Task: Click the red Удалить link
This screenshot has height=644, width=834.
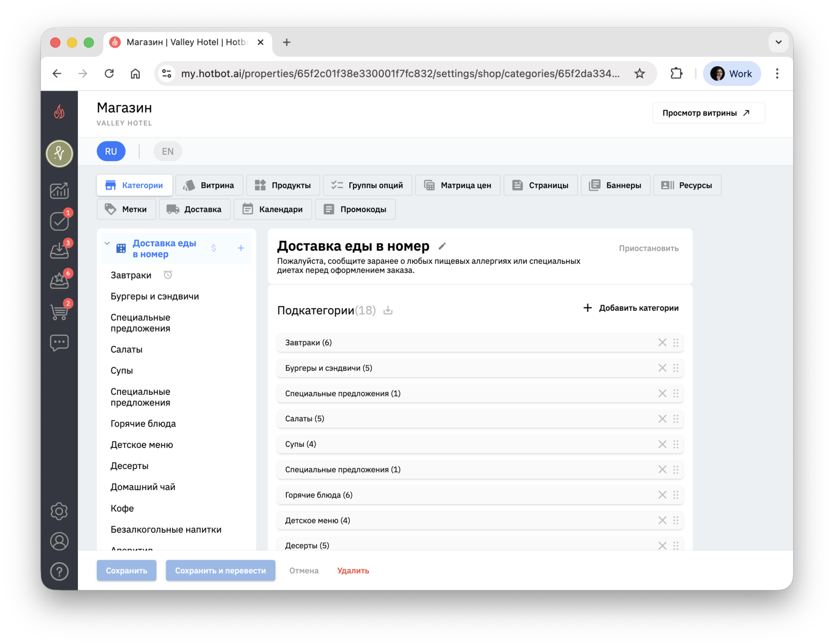Action: point(353,571)
